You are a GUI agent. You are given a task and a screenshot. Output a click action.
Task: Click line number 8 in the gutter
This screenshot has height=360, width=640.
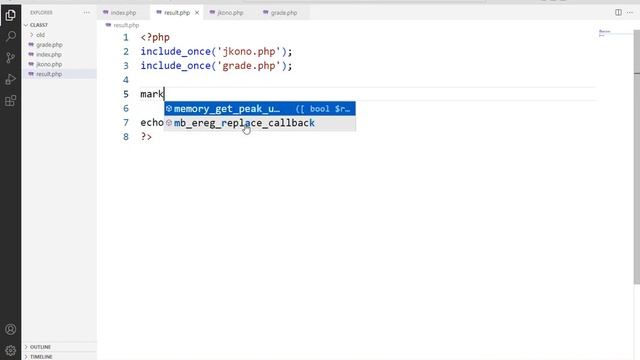tap(126, 137)
